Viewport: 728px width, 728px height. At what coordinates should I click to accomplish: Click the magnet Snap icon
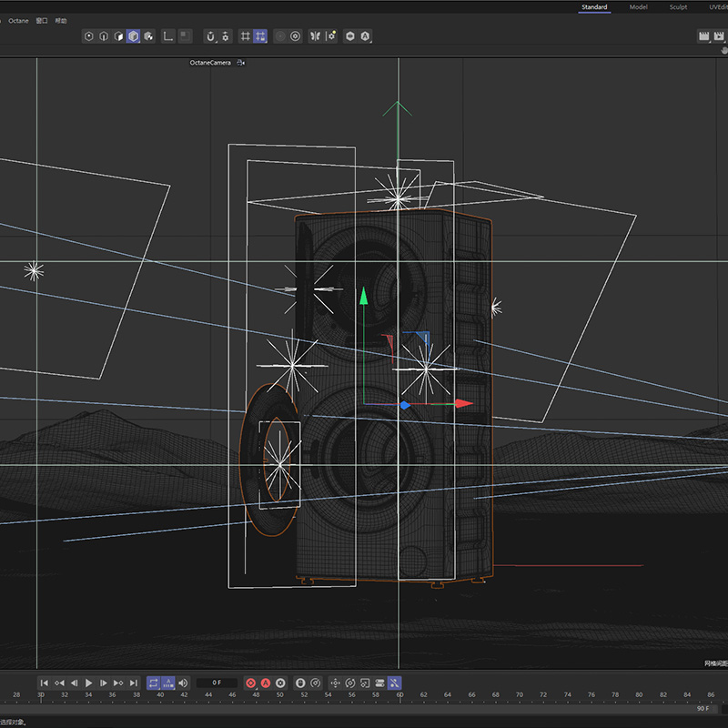pos(210,36)
